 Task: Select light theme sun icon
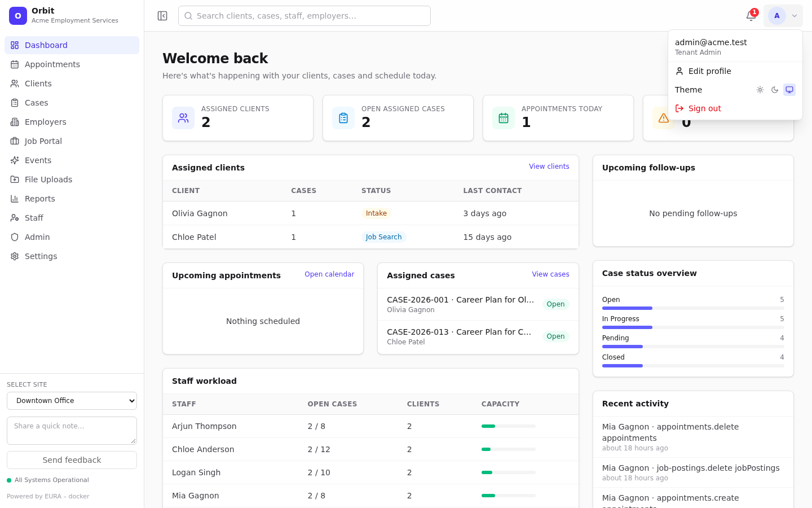[760, 90]
